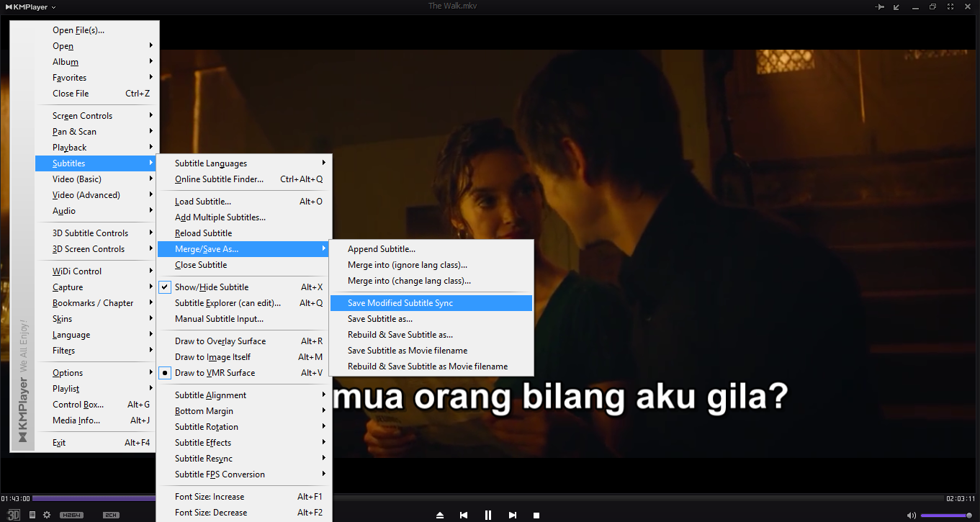Click Merge into (change lang class)...
Viewport: 980px width, 522px height.
pos(431,281)
